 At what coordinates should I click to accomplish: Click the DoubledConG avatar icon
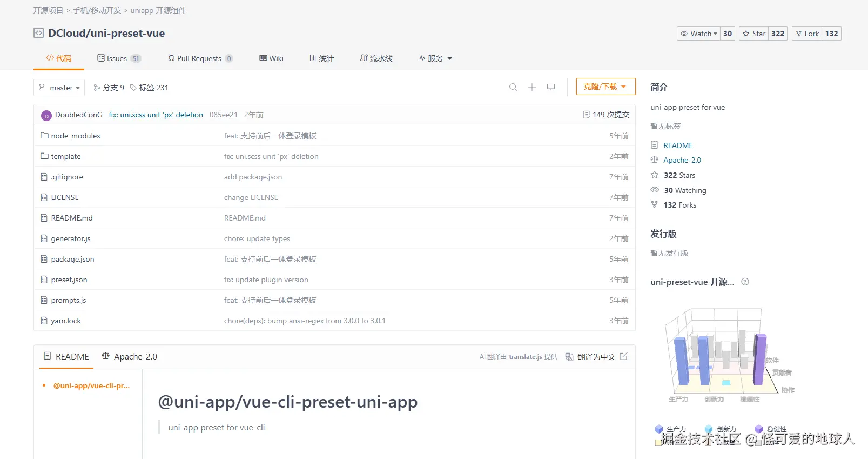pos(46,115)
